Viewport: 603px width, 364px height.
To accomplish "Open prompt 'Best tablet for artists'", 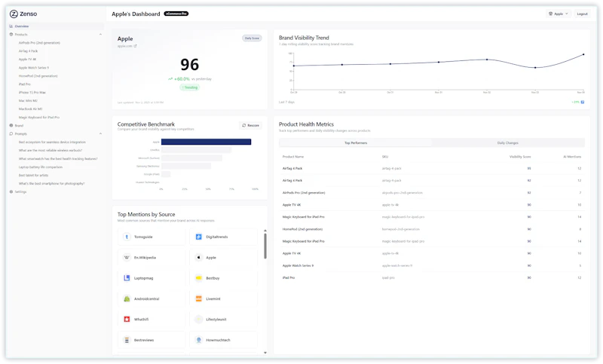I will (x=33, y=176).
